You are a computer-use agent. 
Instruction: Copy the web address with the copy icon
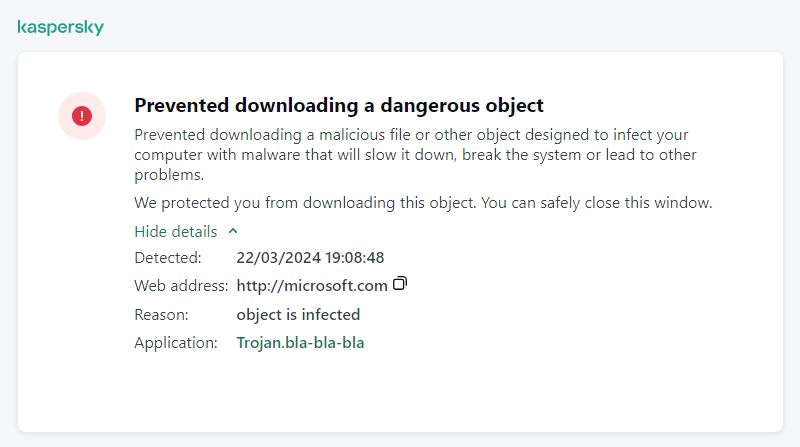[400, 284]
